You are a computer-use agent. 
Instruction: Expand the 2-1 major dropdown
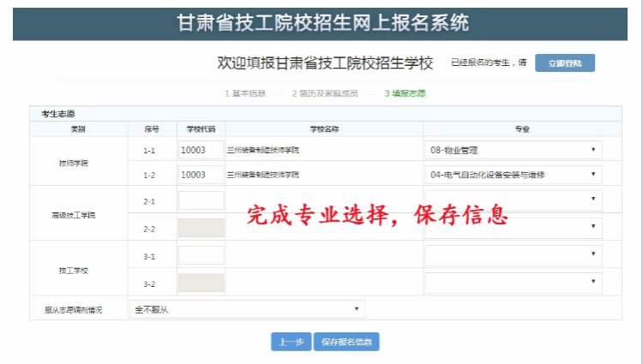(x=513, y=200)
